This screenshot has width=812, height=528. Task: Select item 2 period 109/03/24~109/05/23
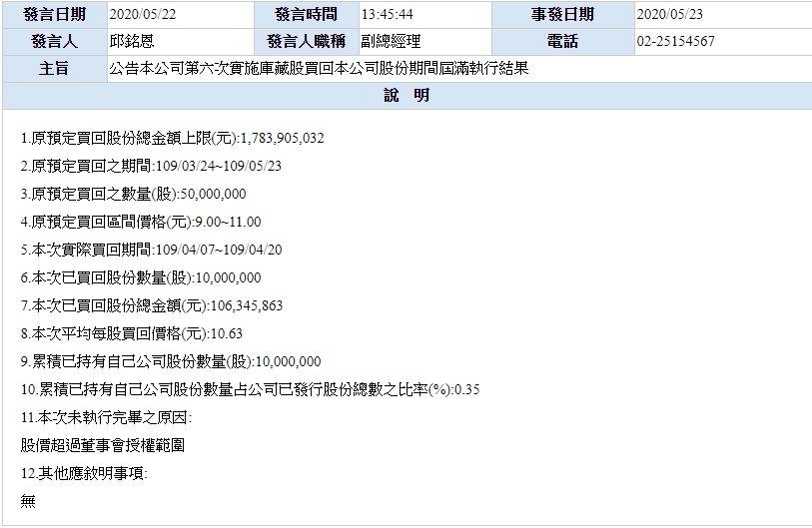[219, 166]
